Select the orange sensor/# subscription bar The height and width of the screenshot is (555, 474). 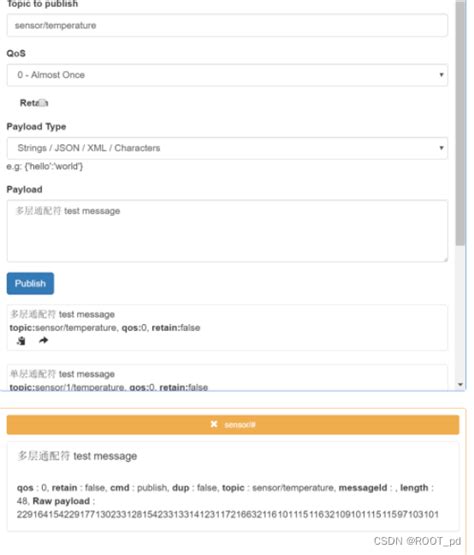(x=233, y=424)
